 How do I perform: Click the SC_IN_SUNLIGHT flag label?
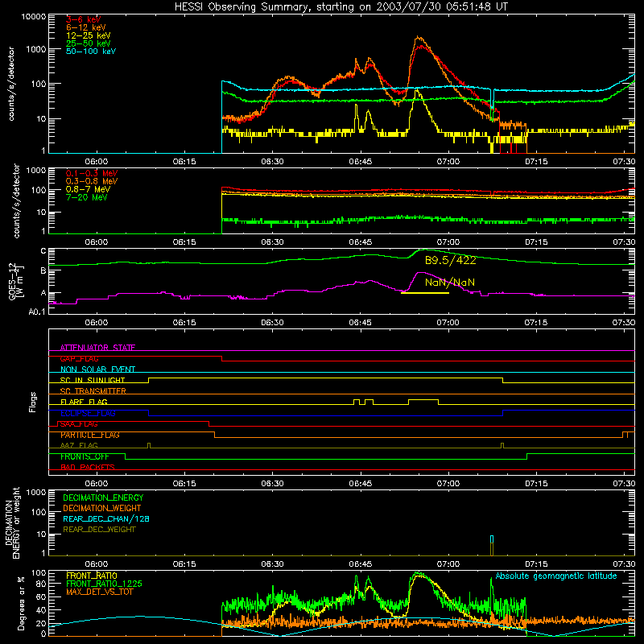[x=93, y=380]
